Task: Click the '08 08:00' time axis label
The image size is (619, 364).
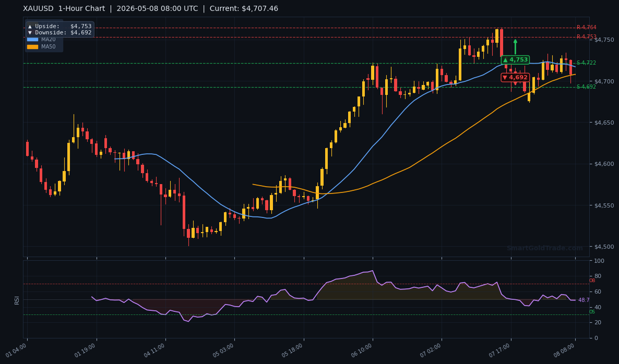Action: (565, 350)
